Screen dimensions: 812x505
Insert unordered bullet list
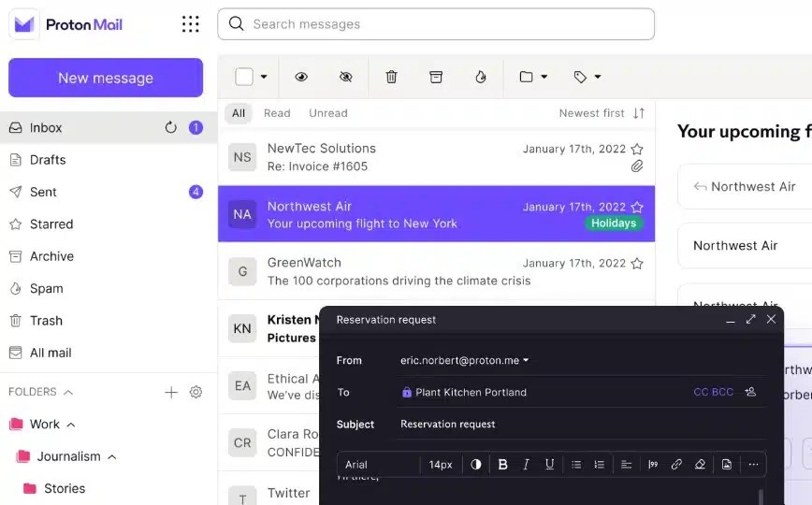point(576,465)
